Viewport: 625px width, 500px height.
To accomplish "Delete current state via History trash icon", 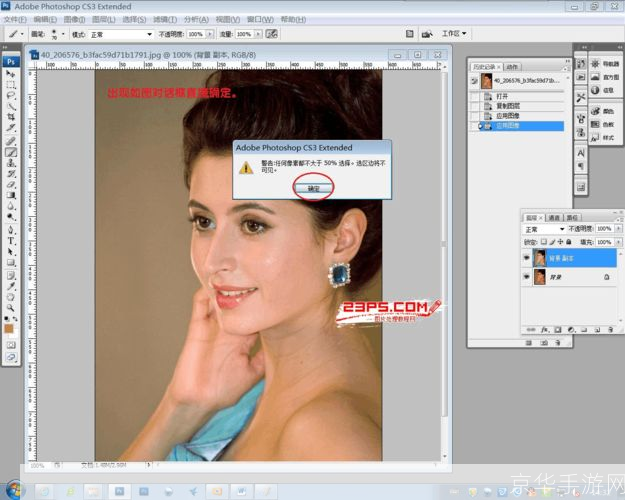I will click(557, 343).
